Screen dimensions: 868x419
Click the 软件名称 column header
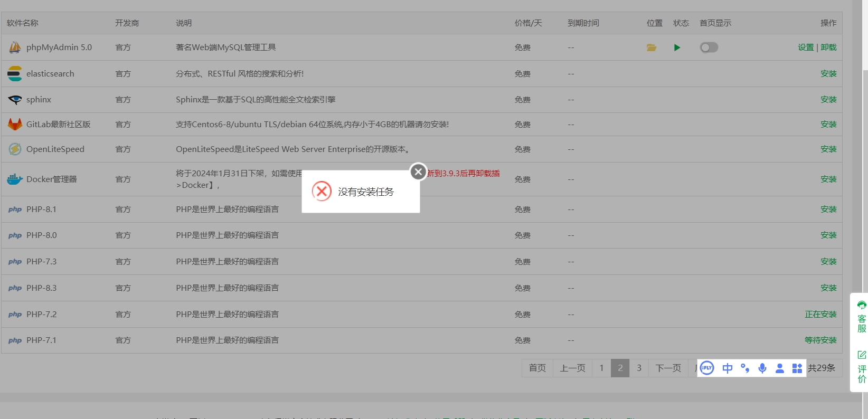point(22,23)
